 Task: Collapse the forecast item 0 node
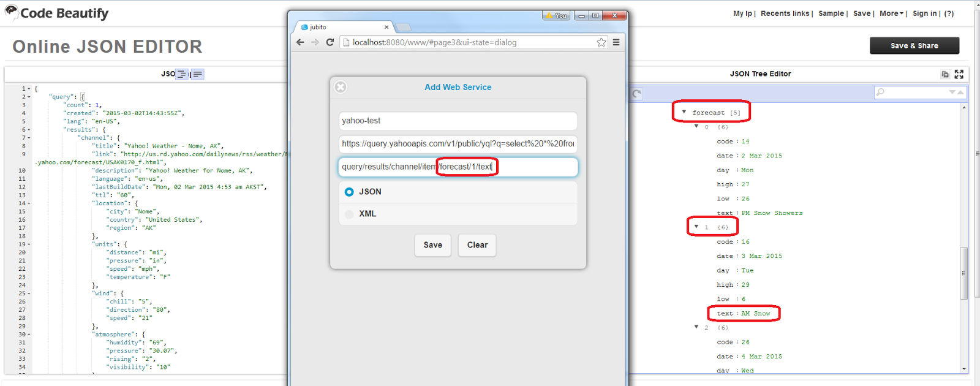[x=696, y=126]
